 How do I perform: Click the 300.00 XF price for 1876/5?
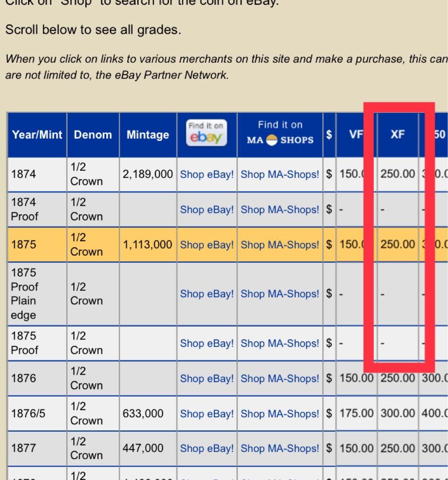[x=397, y=413]
